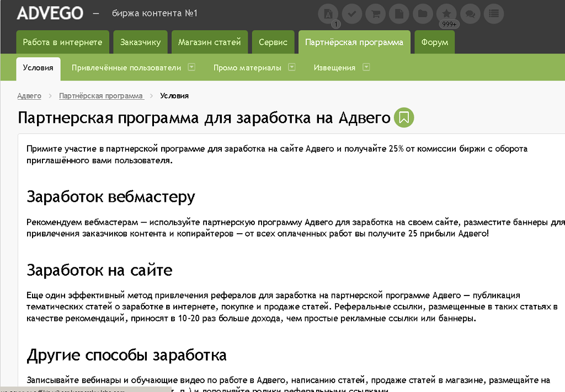Click the list menu icon in header

click(494, 14)
